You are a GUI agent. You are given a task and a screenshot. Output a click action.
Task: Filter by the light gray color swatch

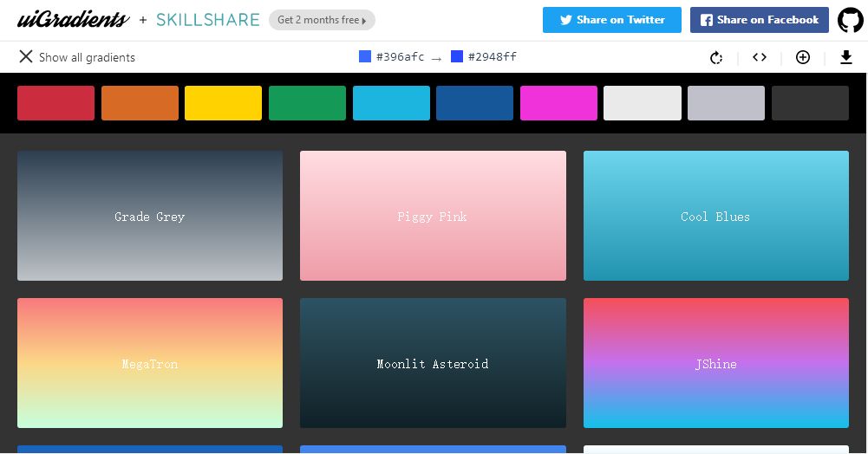[727, 103]
